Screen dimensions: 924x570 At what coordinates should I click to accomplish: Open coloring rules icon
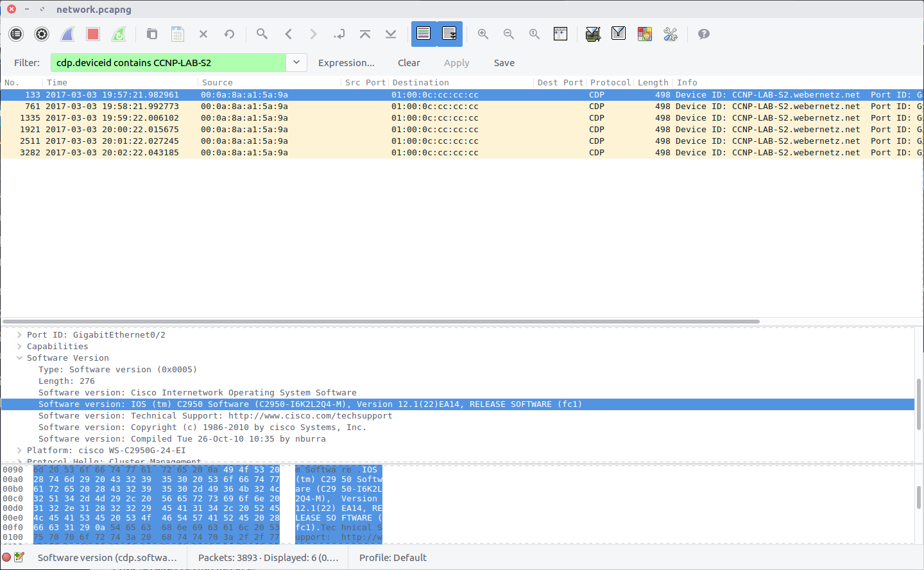tap(644, 34)
